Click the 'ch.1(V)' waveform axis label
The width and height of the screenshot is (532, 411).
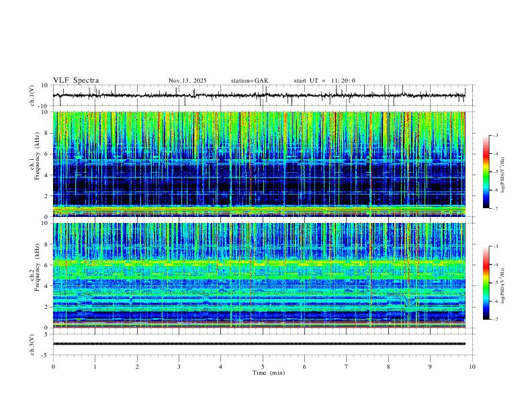[x=32, y=95]
